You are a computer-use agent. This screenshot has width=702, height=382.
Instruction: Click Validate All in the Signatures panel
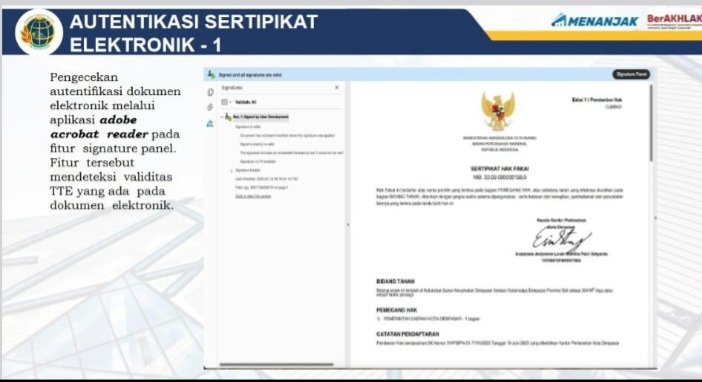[x=245, y=102]
